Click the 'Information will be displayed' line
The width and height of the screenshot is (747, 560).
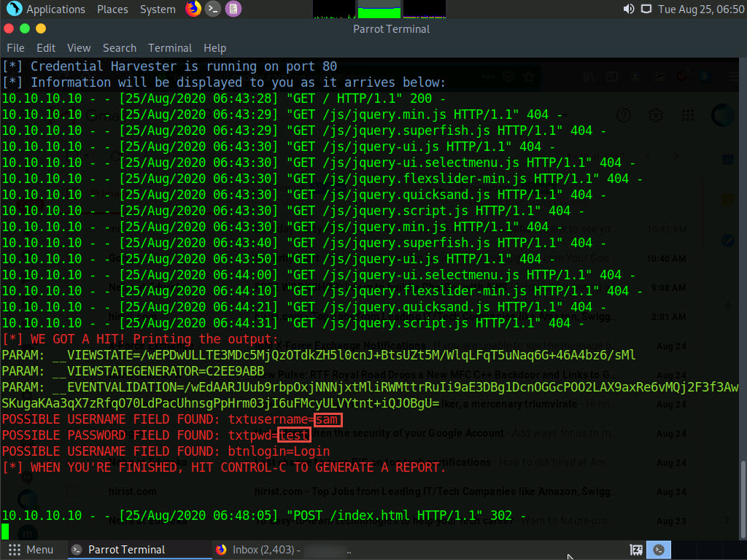point(224,82)
